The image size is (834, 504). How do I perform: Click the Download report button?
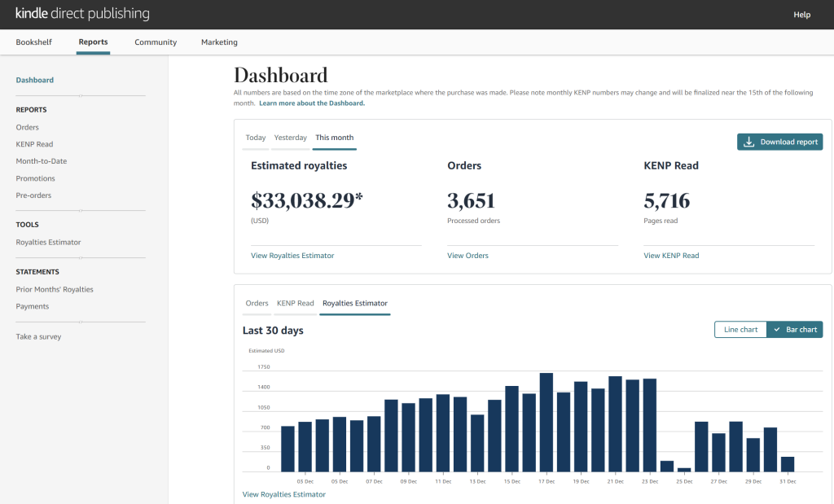(779, 142)
